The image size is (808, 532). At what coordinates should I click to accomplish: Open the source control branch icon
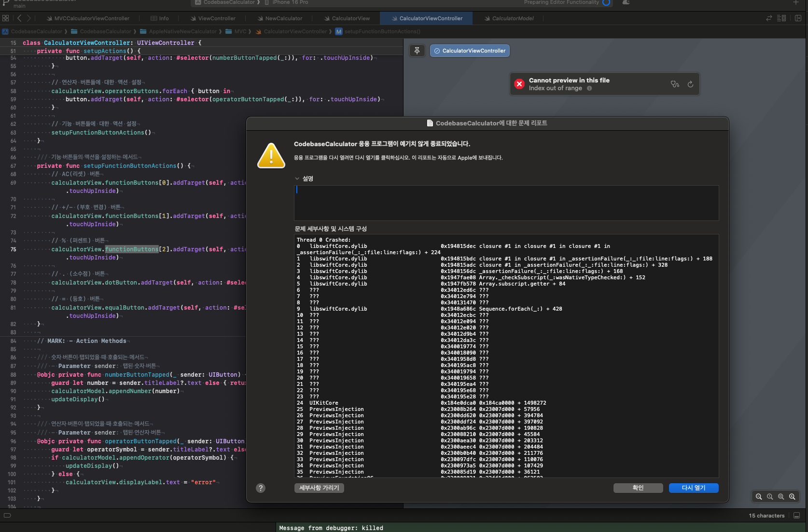click(6, 2)
